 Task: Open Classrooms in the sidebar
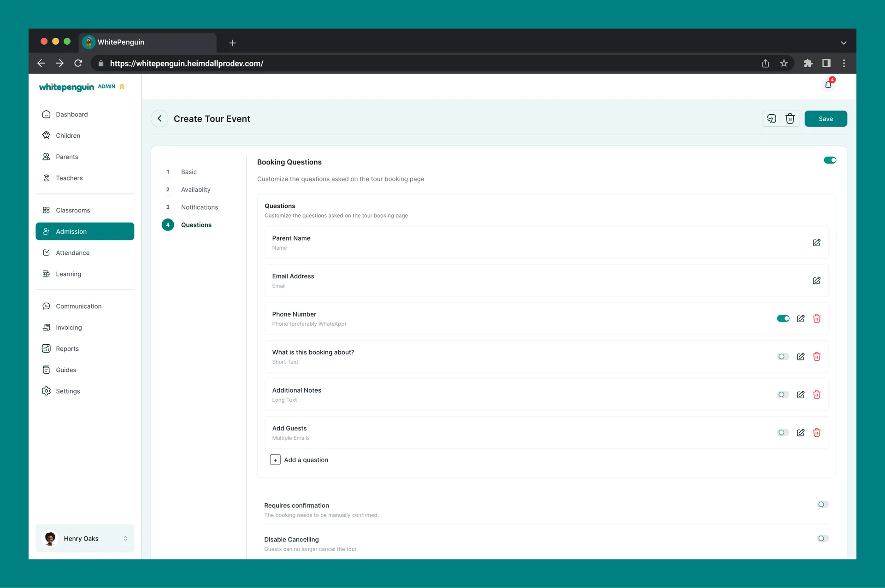[85, 210]
